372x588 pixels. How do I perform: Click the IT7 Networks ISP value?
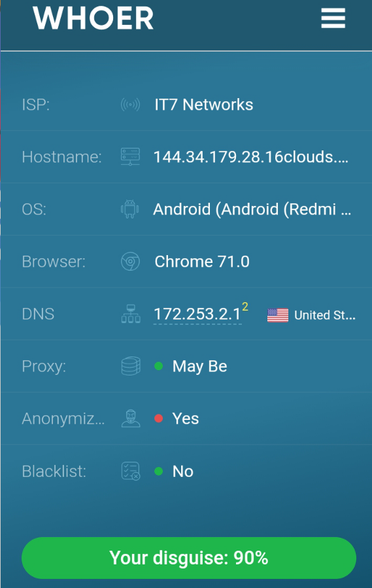click(203, 105)
